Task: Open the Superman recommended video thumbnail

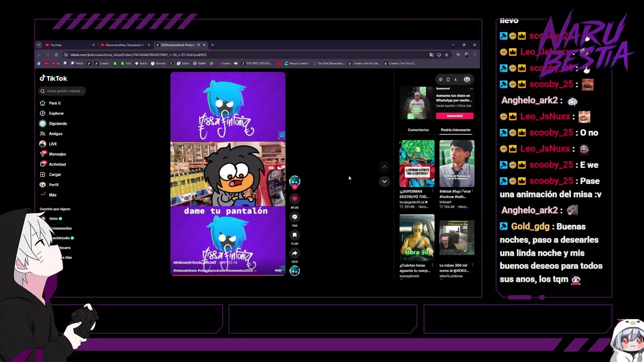Action: pos(417,163)
